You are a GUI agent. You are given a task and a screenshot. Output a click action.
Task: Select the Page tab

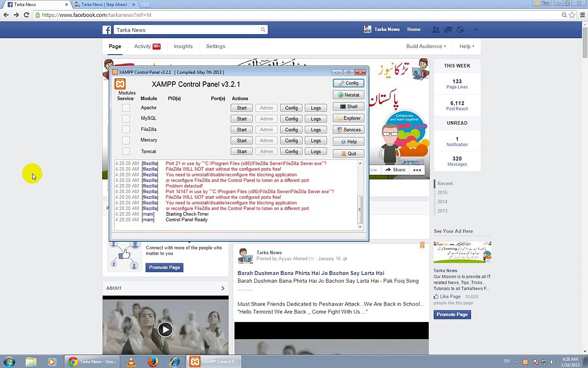click(x=115, y=46)
